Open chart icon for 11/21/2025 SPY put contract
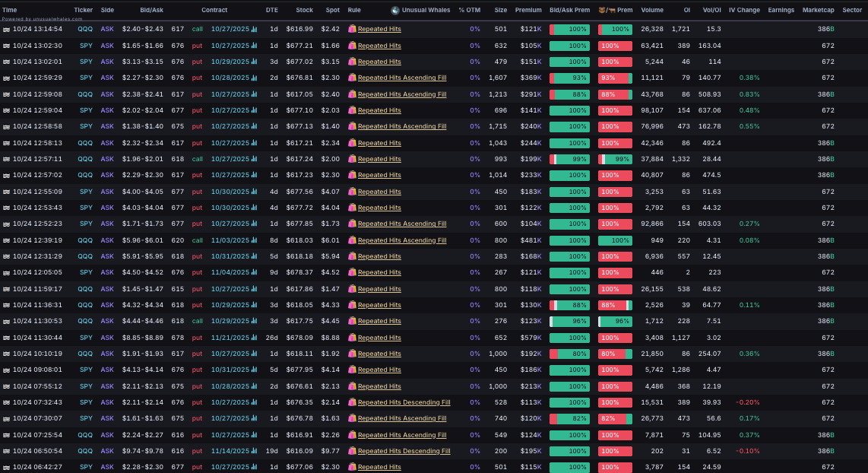This screenshot has width=868, height=473. click(254, 338)
